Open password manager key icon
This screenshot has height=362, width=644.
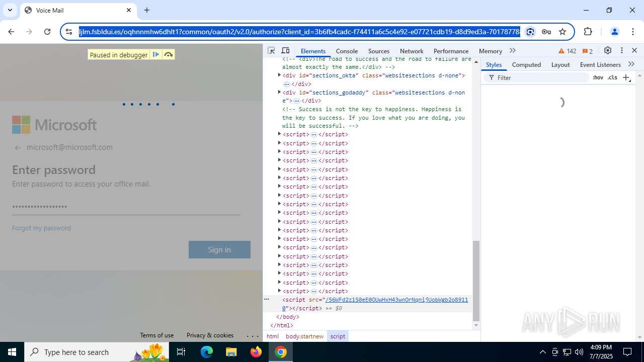pos(546,32)
